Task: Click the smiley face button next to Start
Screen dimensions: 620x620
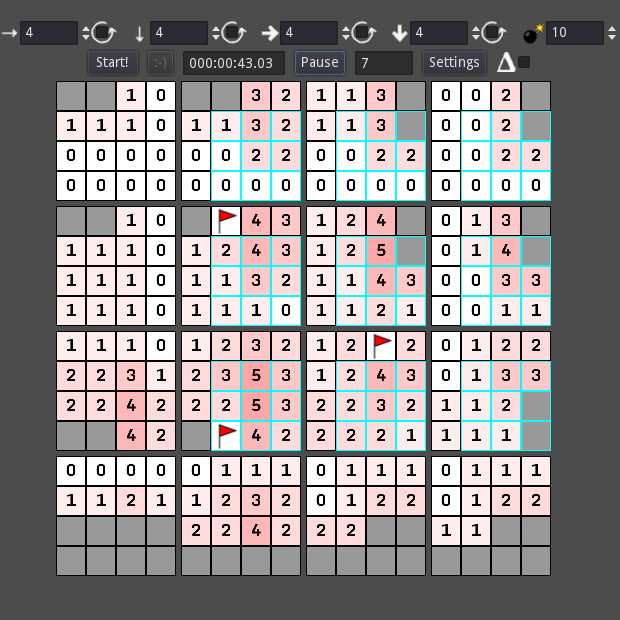Action: coord(160,62)
